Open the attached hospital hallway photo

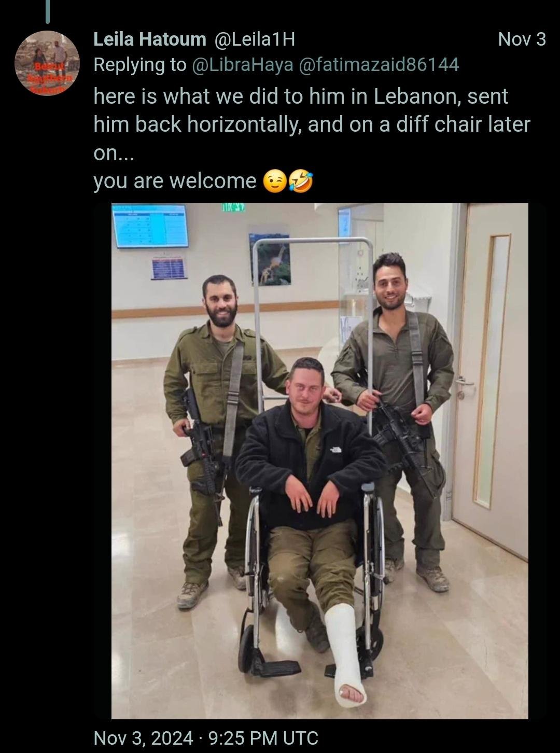pyautogui.click(x=320, y=461)
